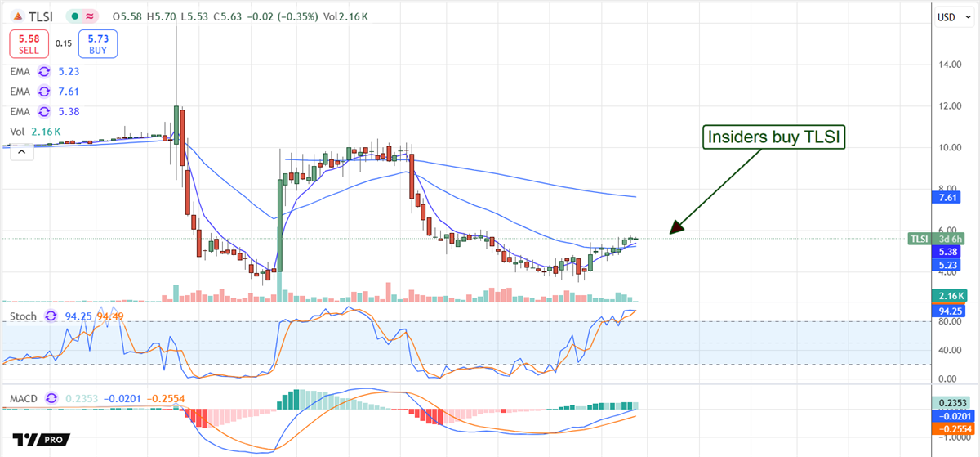Click the 14.00 price axis label
The height and width of the screenshot is (457, 980).
(x=948, y=64)
